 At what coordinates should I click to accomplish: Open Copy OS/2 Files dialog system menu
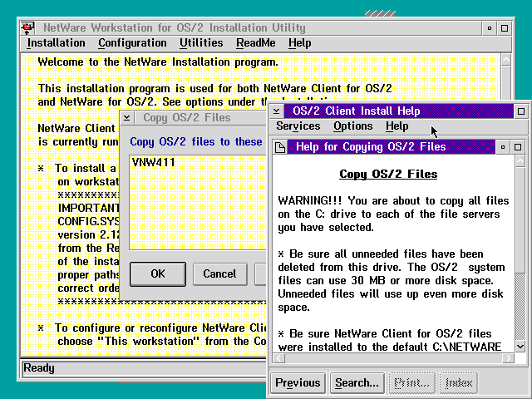click(x=127, y=118)
